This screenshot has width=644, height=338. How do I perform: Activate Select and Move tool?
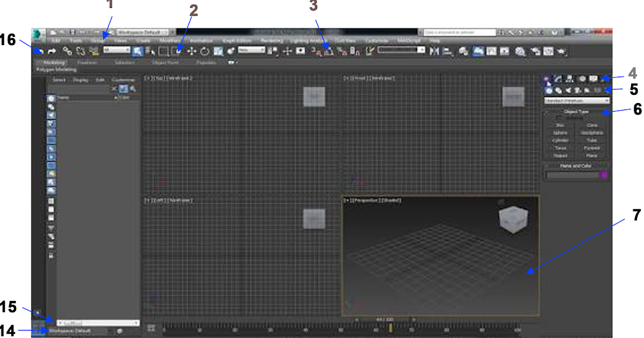click(192, 51)
